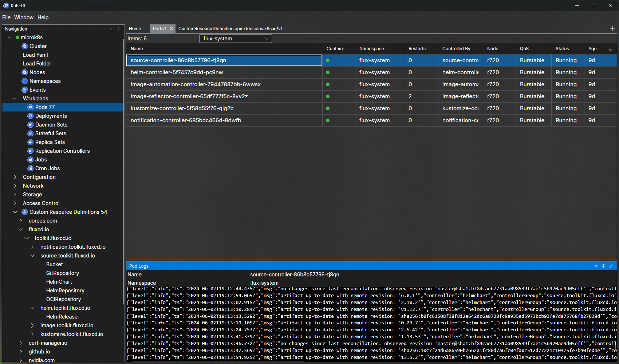619x364 pixels.
Task: Open OCIRepository resource definition
Action: click(x=64, y=299)
